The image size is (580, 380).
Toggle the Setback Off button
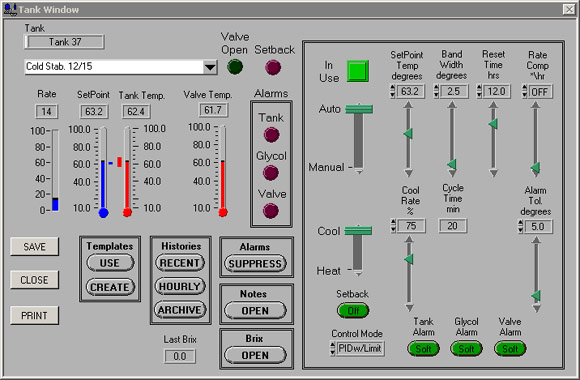(353, 310)
